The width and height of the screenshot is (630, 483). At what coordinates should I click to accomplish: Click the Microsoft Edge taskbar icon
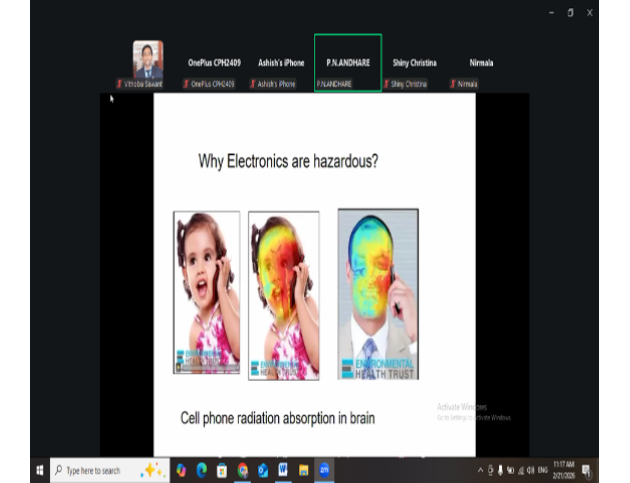(x=201, y=470)
